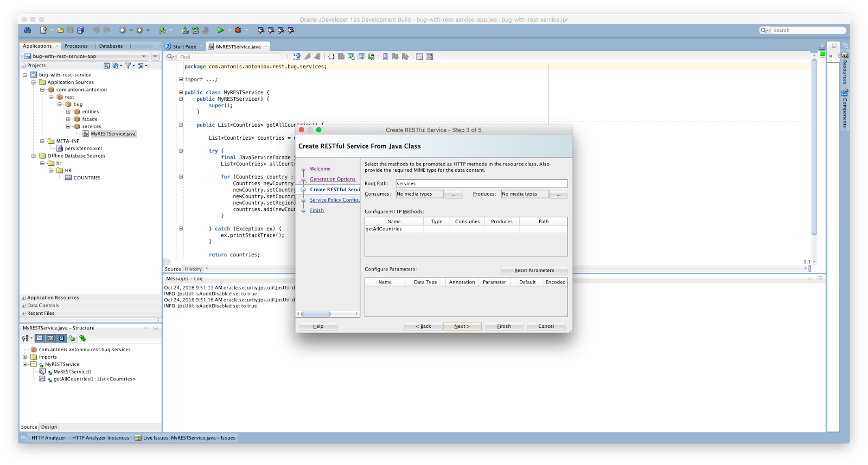Image resolution: width=868 pixels, height=465 pixels.
Task: Switch to the Design tab in Structure panel
Action: [49, 427]
